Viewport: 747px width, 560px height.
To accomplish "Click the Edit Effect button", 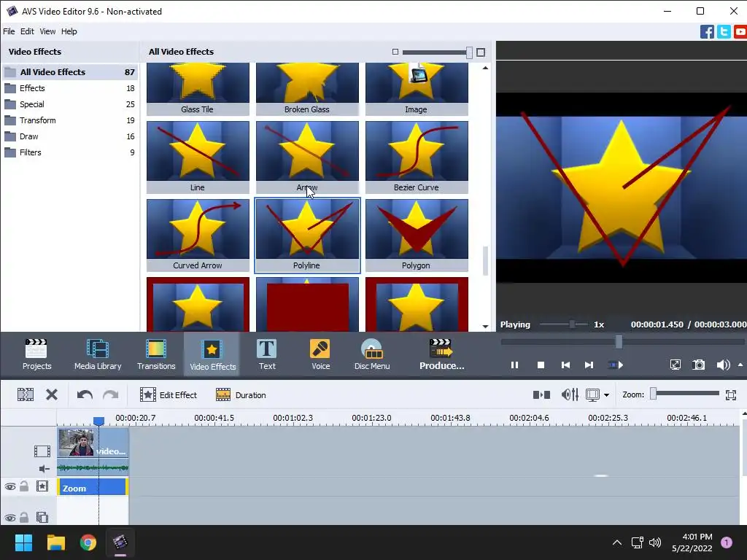I will (x=169, y=394).
